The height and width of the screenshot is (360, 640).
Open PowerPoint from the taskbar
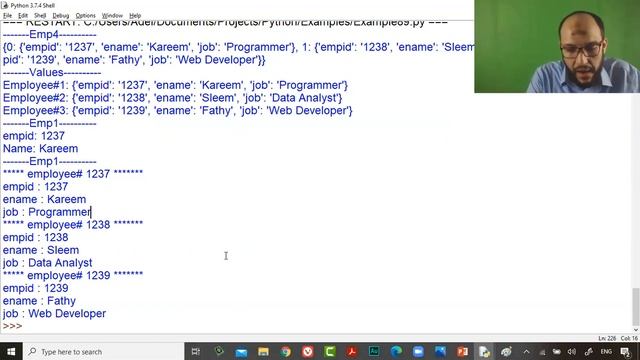(x=462, y=351)
